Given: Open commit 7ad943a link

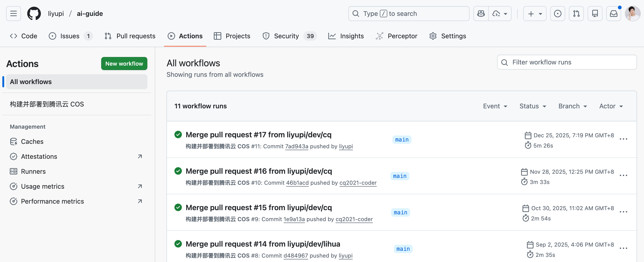Looking at the screenshot, I should 297,146.
